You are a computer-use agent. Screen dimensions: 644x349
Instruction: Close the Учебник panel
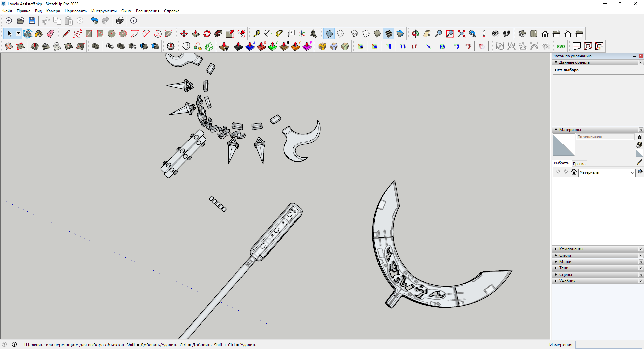point(641,281)
